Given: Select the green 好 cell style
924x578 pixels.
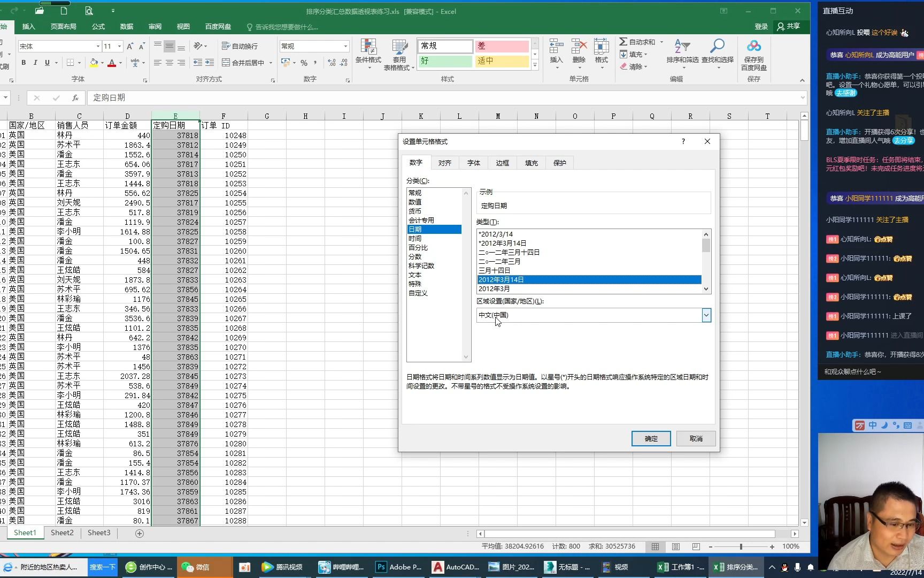Looking at the screenshot, I should click(x=445, y=61).
